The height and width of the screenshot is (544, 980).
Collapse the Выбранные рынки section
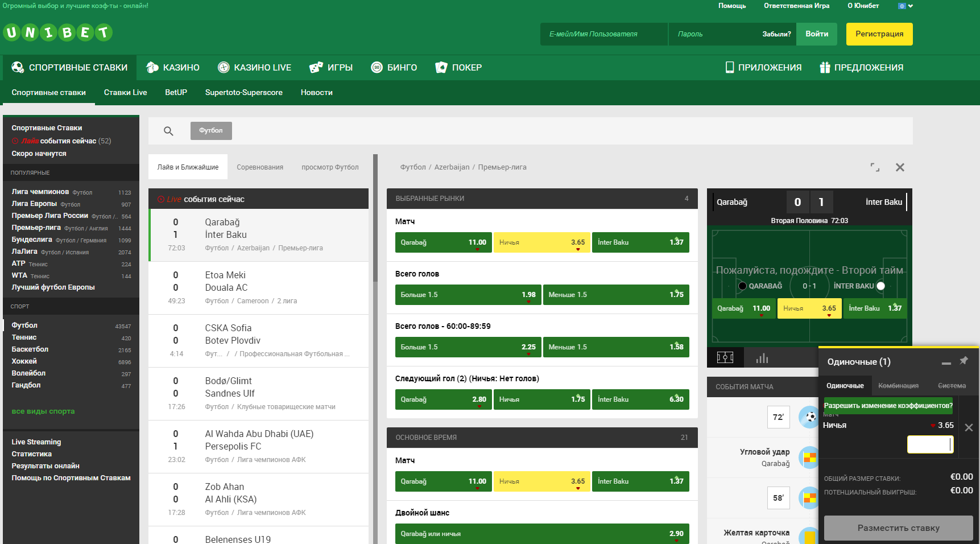542,199
